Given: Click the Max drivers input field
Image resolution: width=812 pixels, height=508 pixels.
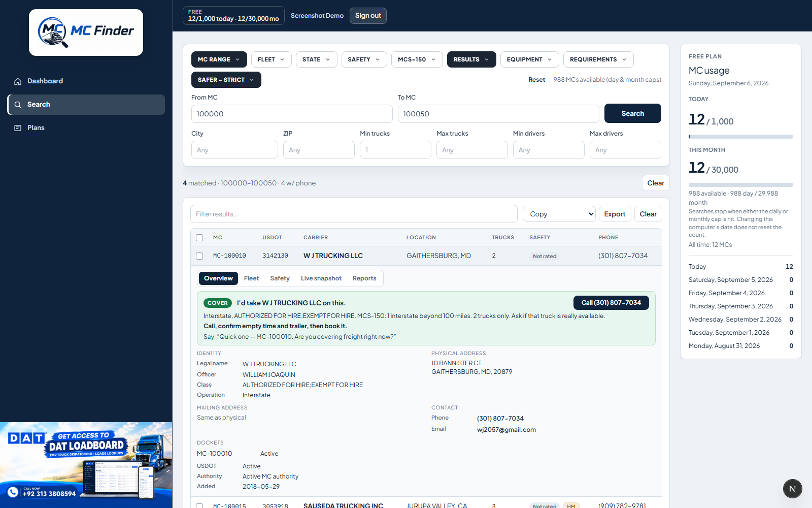Looking at the screenshot, I should pyautogui.click(x=625, y=150).
